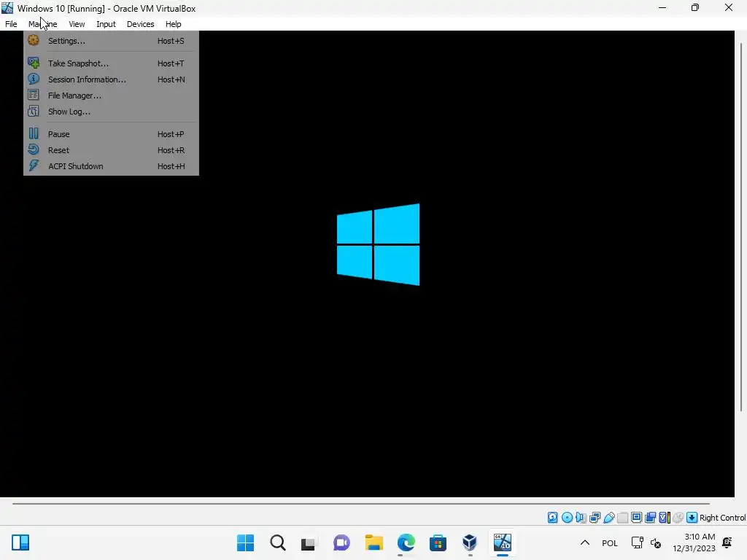Open the Help menu
This screenshot has height=560, width=747.
pyautogui.click(x=173, y=24)
